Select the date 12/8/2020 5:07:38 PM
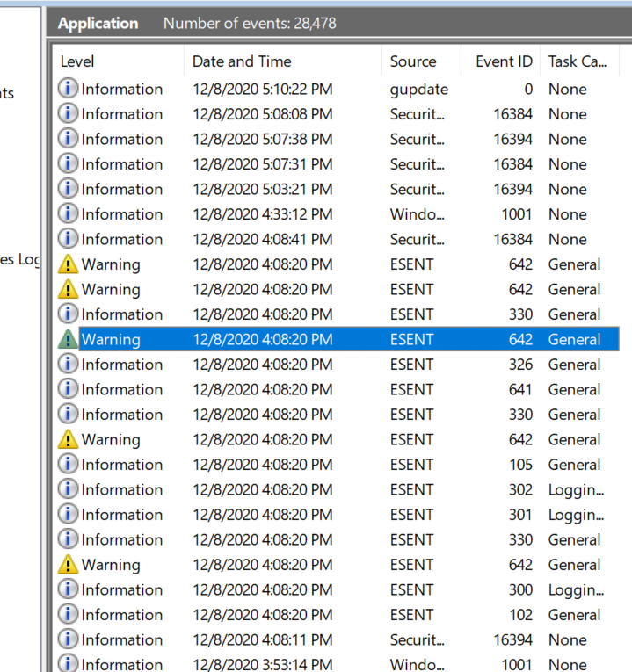 [x=263, y=140]
